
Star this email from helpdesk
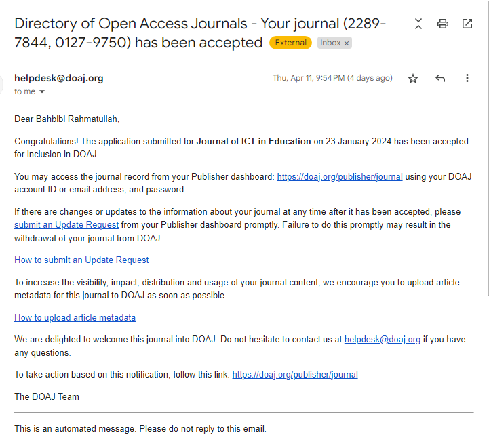(x=413, y=79)
